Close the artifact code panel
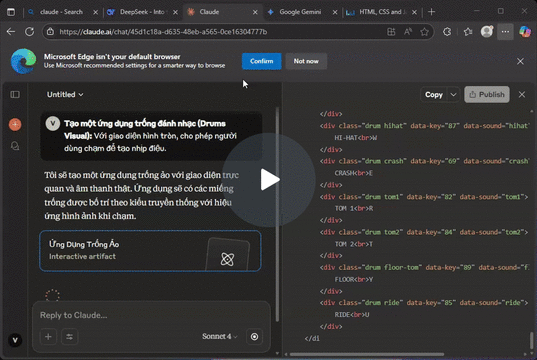Viewport: 537px width, 360px height. tap(522, 95)
